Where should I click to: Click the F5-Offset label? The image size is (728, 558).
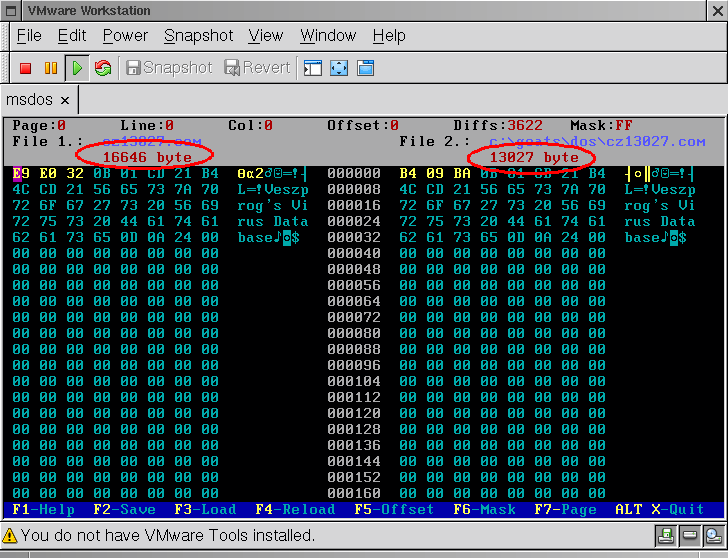[394, 509]
